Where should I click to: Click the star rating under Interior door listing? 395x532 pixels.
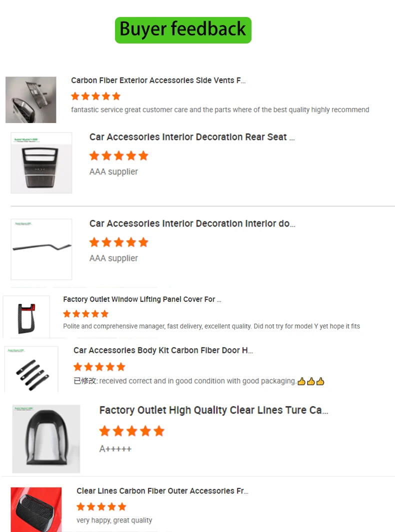click(119, 242)
